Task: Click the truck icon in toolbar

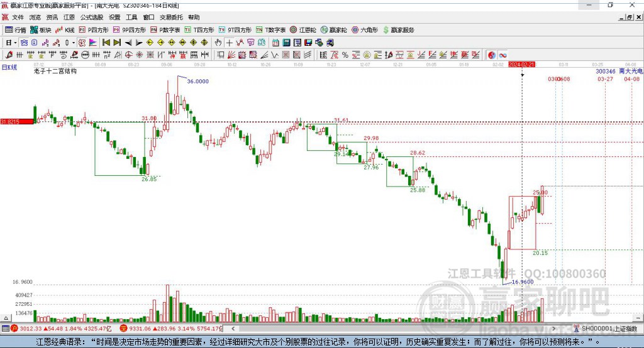Action: 330,43
